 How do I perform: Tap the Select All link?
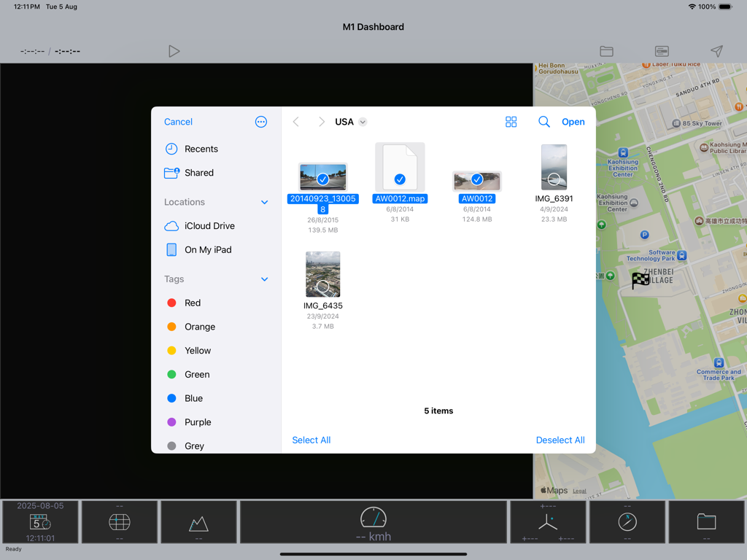[311, 440]
